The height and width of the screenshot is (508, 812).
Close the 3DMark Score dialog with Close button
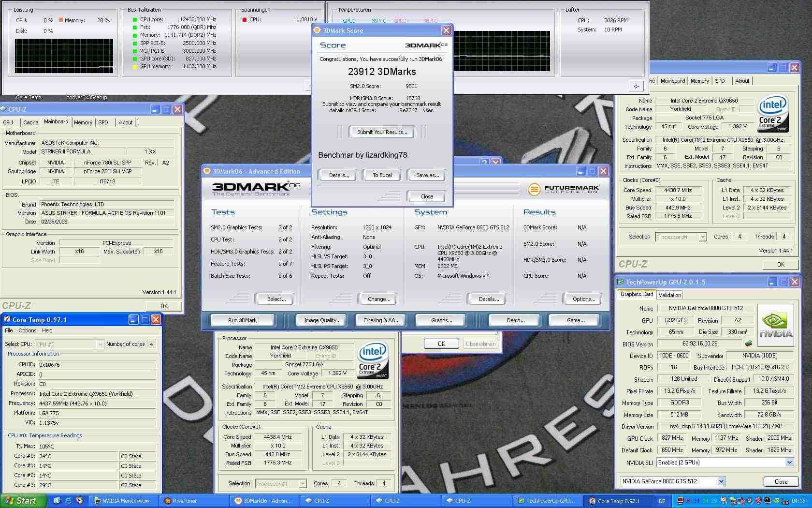point(426,196)
